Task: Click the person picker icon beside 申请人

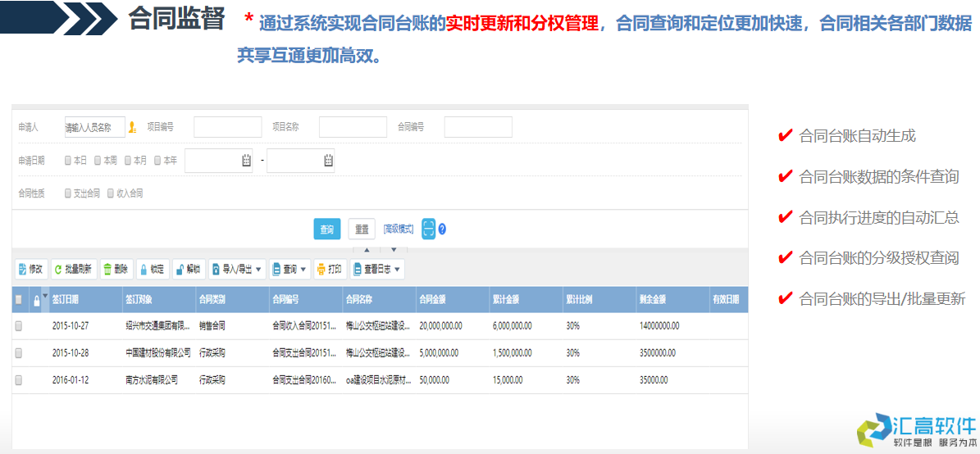Action: (133, 127)
